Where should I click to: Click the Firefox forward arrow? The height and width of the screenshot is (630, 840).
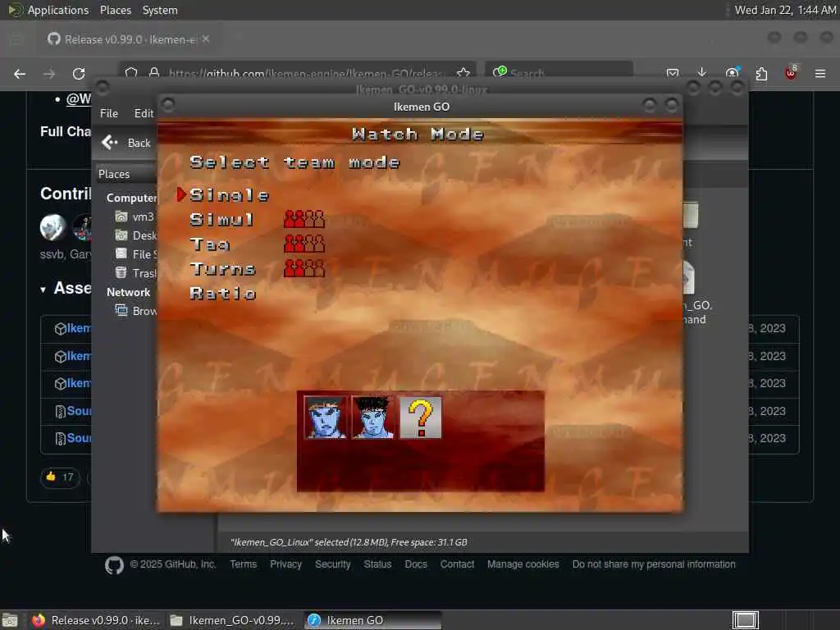[49, 73]
